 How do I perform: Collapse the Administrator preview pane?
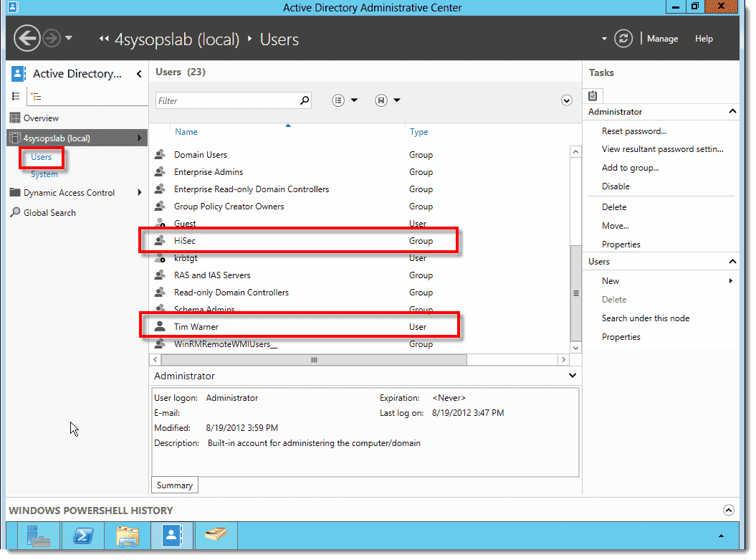(573, 375)
